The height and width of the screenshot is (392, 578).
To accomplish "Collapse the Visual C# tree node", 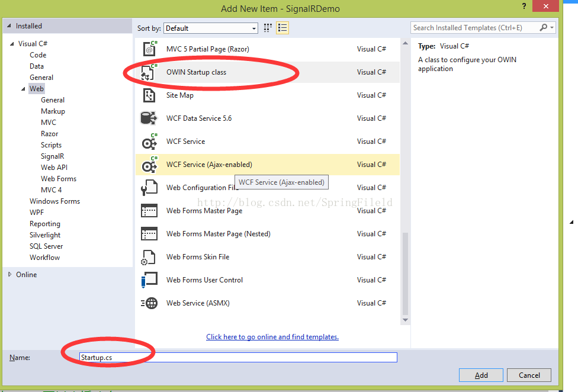I will coord(12,44).
